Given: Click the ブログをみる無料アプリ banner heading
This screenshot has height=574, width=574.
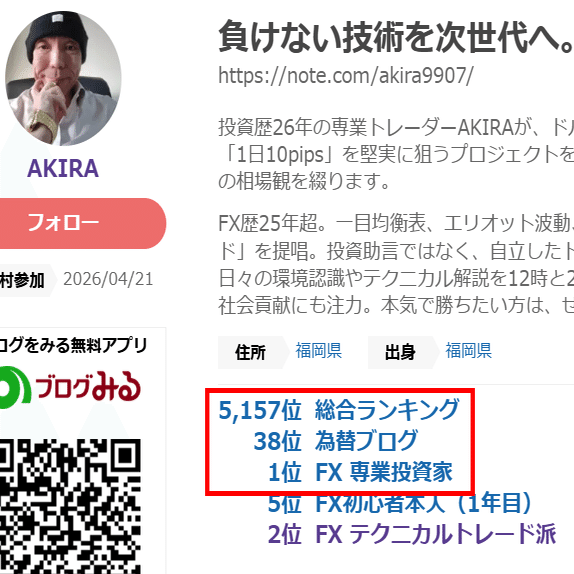Looking at the screenshot, I should (73, 345).
